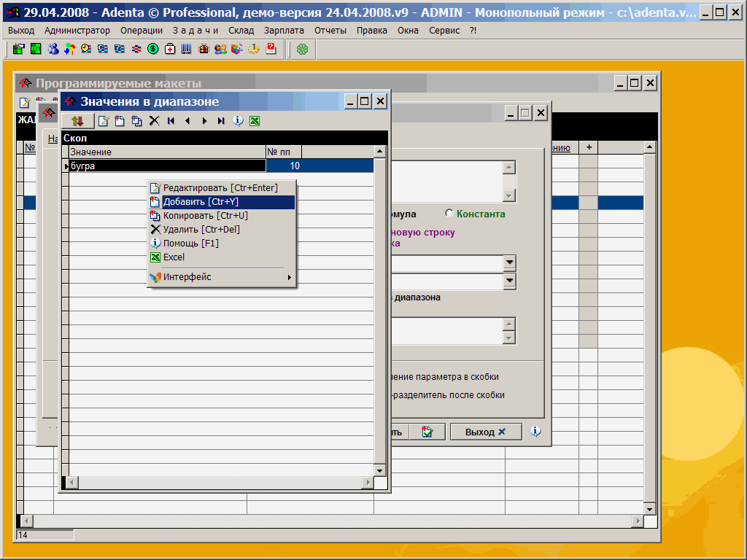Click the green dollar sign icon in main toolbar
The image size is (747, 560).
152,49
